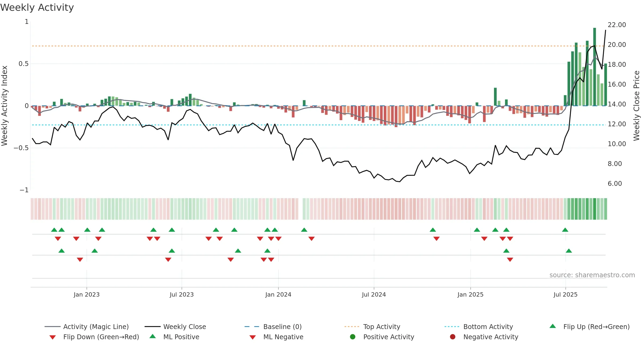644x362 pixels.
Task: Click the orange dashed Top Activity line
Action: click(x=319, y=46)
